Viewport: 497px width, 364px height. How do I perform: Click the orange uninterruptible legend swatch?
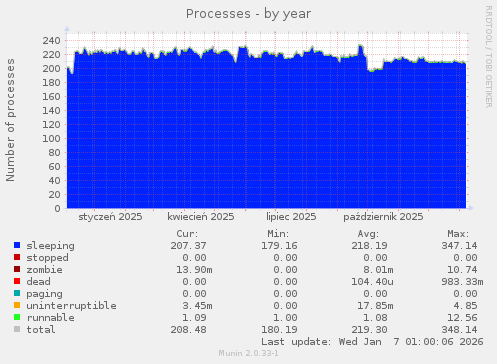(x=17, y=305)
